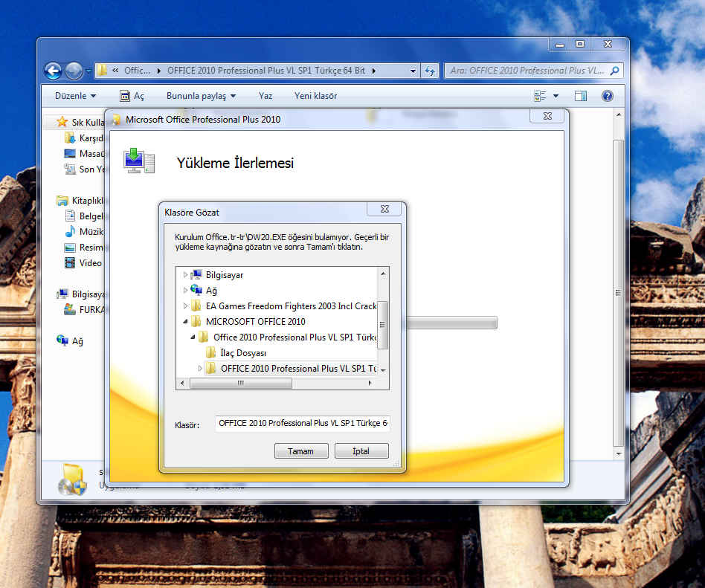This screenshot has height=588, width=705.
Task: Select highlighted OFFICE 2010 Professional Plus VL SP1 folder
Action: click(x=292, y=369)
